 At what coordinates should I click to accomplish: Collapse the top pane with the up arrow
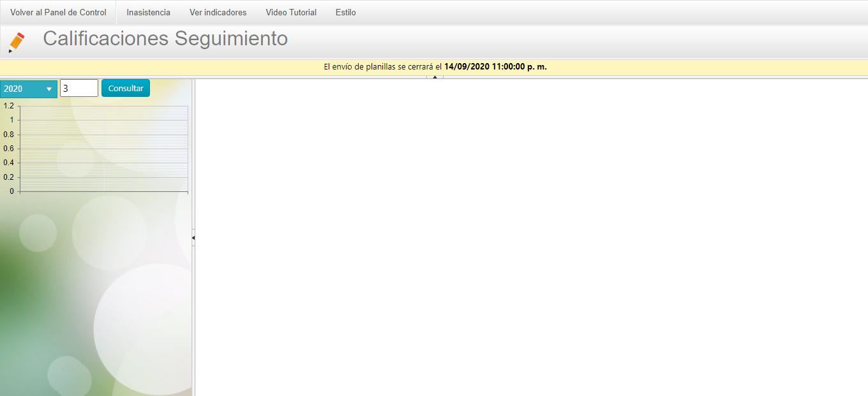pos(435,77)
